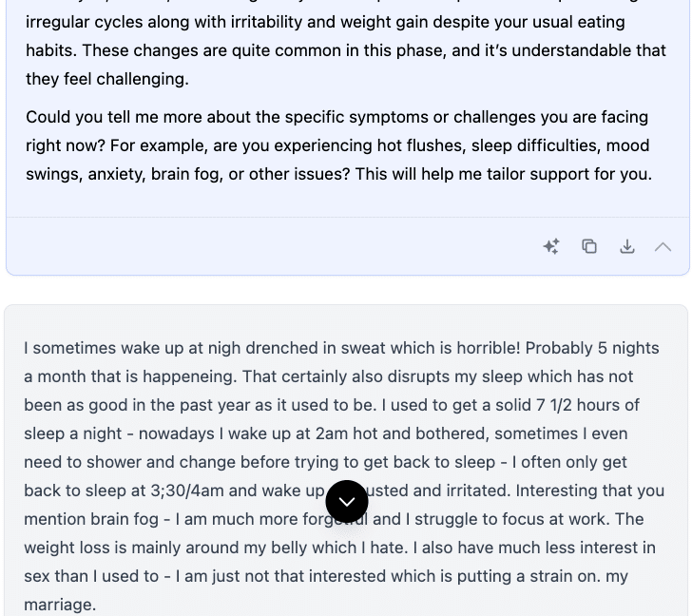This screenshot has width=692, height=616.
Task: Collapse the assistant message with the up chevron
Action: (663, 246)
